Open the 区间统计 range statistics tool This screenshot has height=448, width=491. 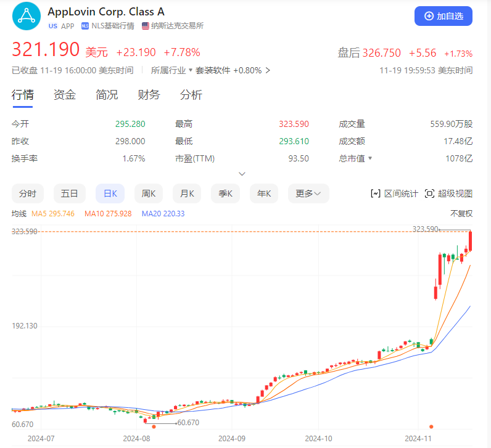coord(394,193)
